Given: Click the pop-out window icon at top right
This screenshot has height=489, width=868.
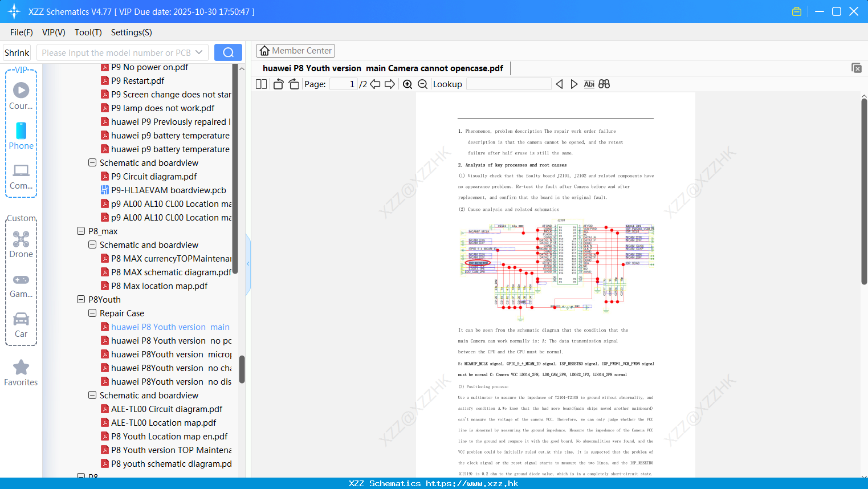Looking at the screenshot, I should point(857,68).
